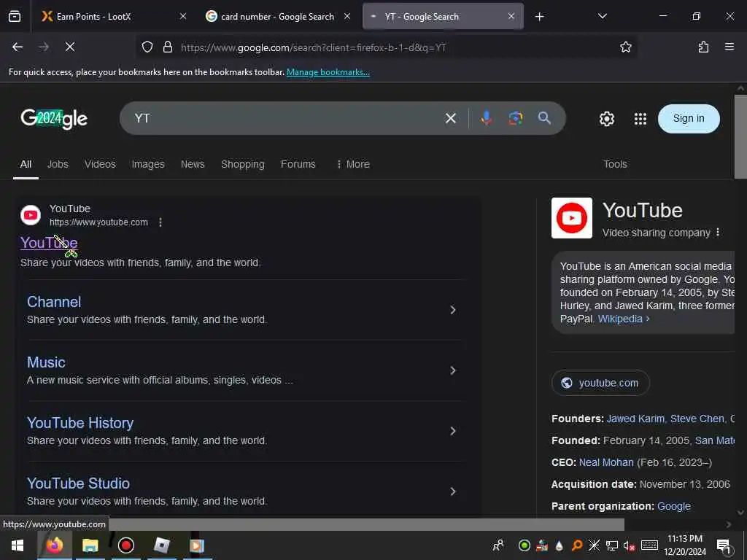
Task: Open CEO Neal Mohan link
Action: (x=606, y=462)
